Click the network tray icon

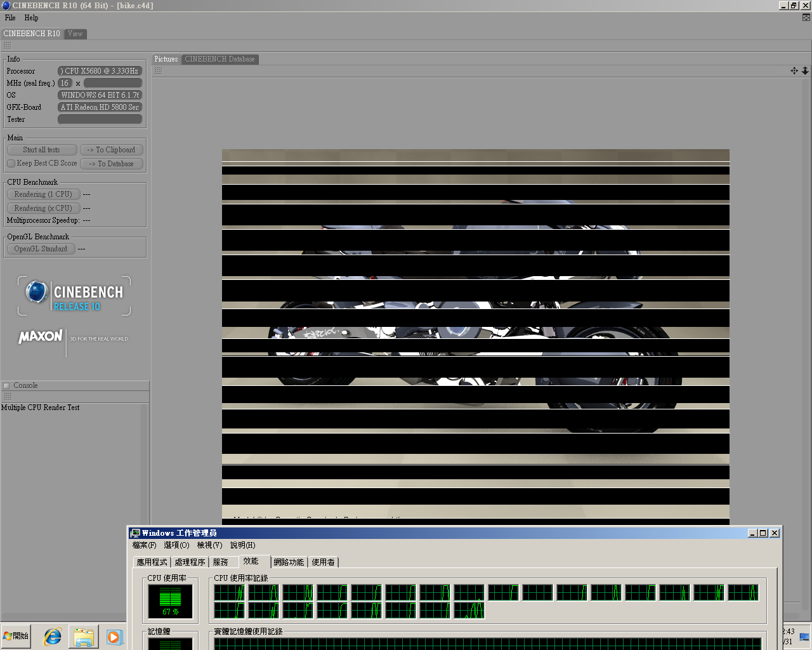tap(804, 637)
